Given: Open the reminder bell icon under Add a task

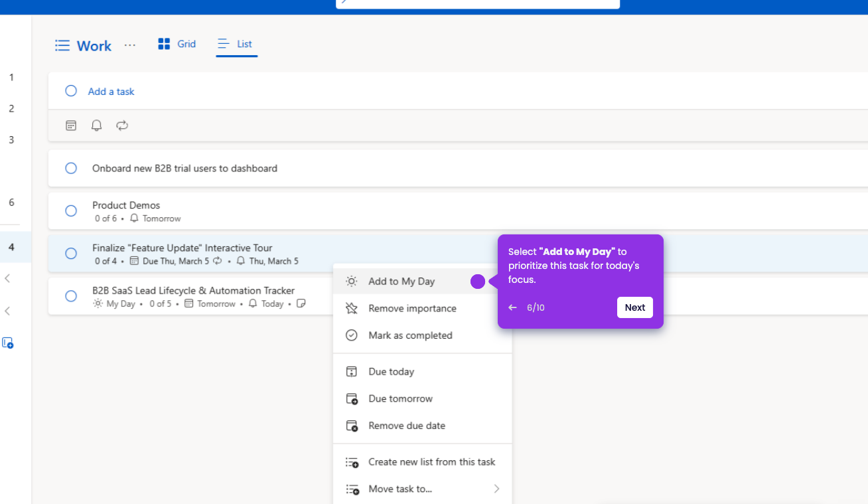Looking at the screenshot, I should coord(96,126).
